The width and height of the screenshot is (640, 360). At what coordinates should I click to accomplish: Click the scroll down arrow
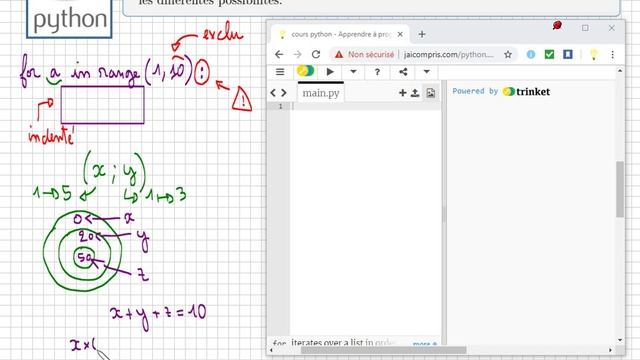[x=620, y=340]
